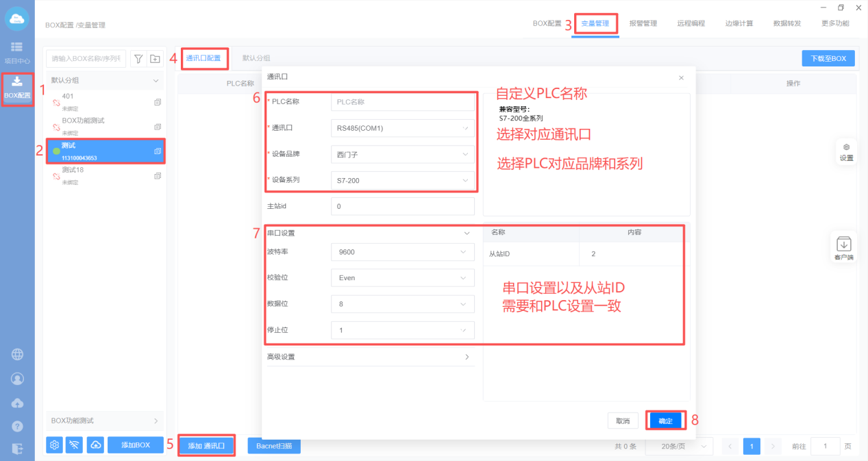Click the floating 客户端 download icon
This screenshot has height=461, width=868.
point(844,245)
